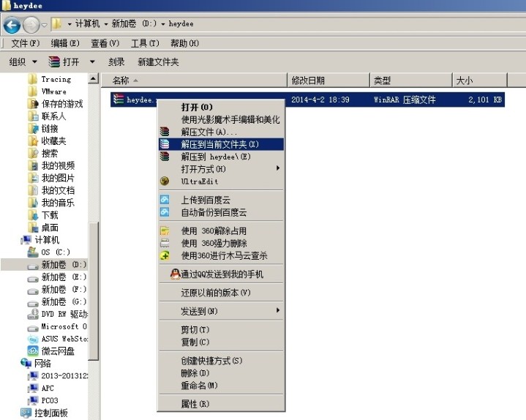This screenshot has height=420, width=526.
Task: Open the 查看(V) menu
Action: point(105,43)
